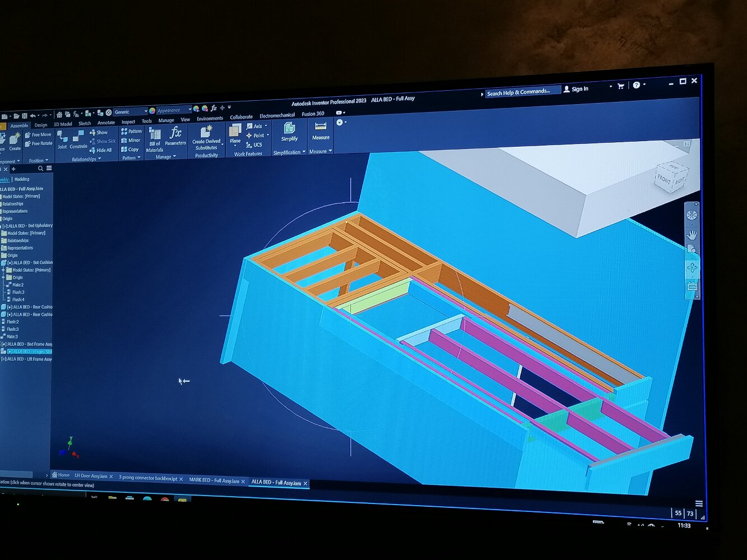Click the Plane work feature tool
747x560 pixels.
tap(235, 132)
